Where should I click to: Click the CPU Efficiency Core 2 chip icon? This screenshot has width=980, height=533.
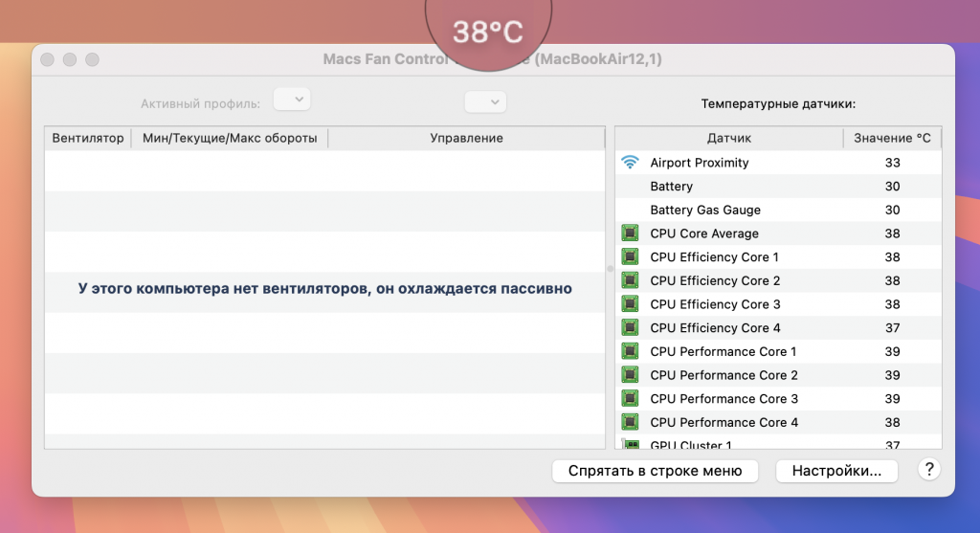[x=630, y=280]
